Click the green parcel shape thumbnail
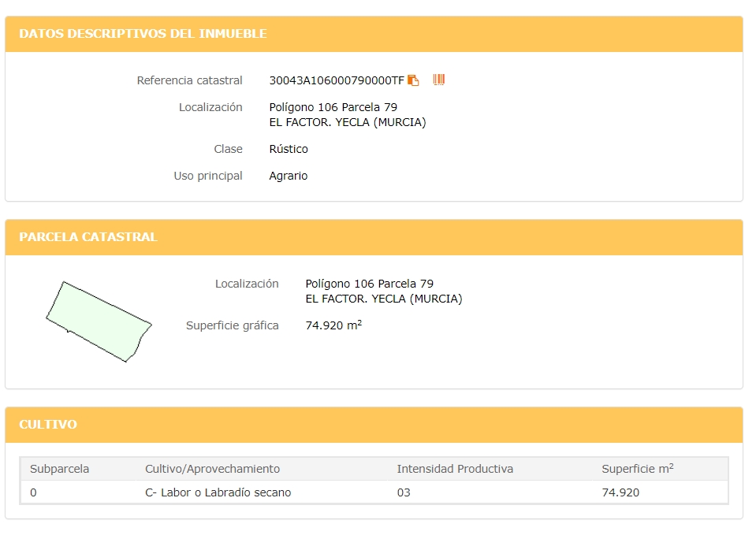The width and height of the screenshot is (756, 535). tap(99, 321)
